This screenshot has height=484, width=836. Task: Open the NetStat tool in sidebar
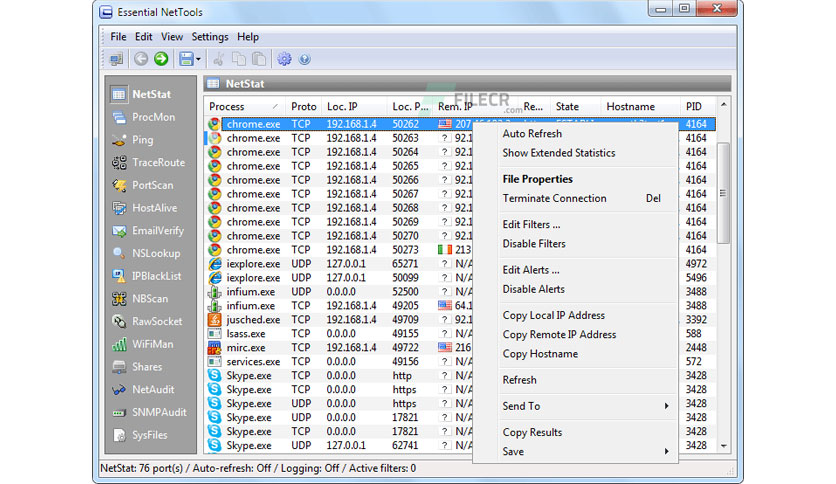point(142,94)
